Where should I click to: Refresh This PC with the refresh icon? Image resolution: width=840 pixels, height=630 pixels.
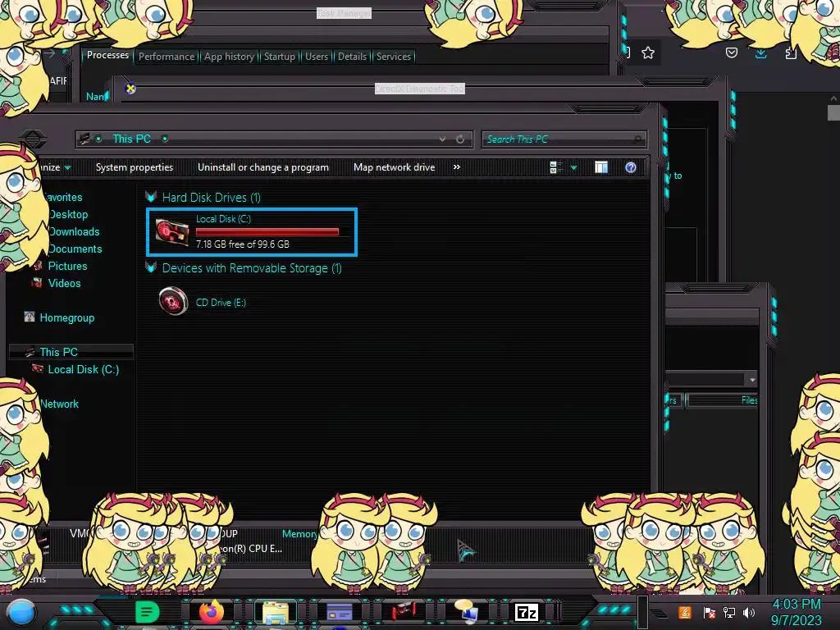pyautogui.click(x=460, y=139)
